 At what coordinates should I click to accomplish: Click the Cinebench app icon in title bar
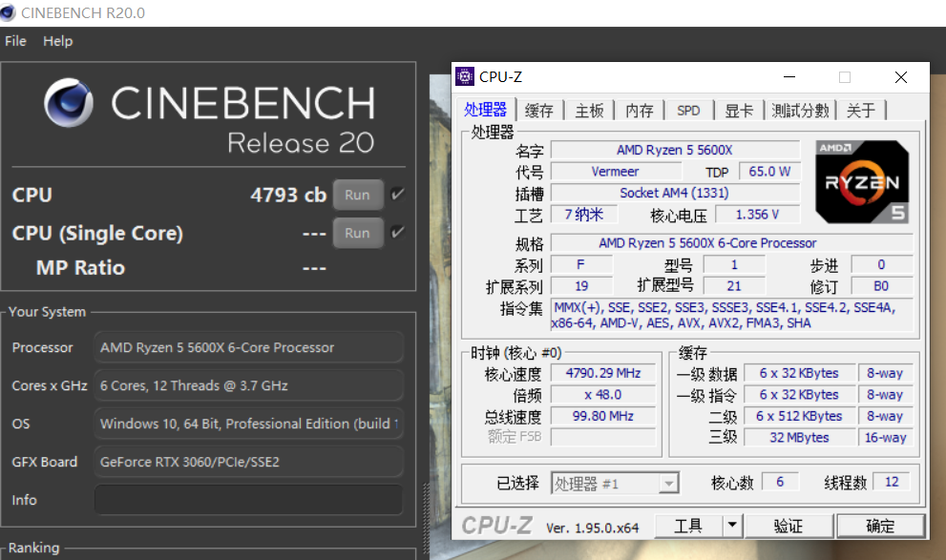[x=11, y=13]
